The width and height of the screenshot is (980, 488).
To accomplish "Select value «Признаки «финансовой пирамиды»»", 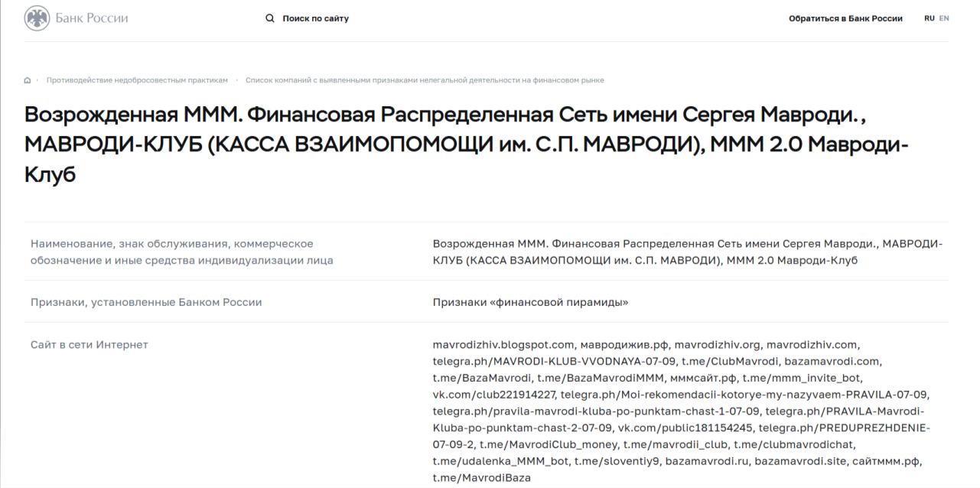I will coord(531,302).
